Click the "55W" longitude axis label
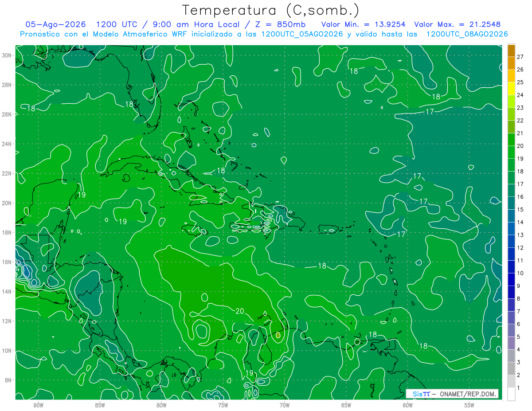 469,405
